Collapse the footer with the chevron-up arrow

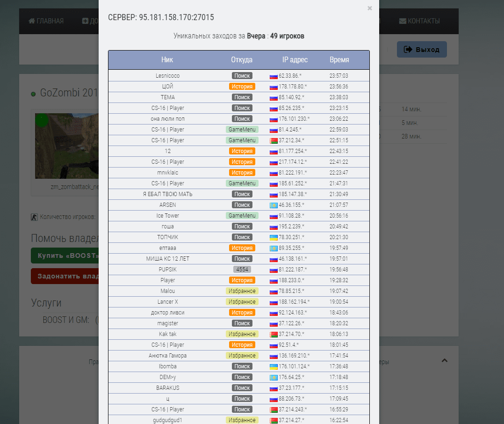click(445, 360)
